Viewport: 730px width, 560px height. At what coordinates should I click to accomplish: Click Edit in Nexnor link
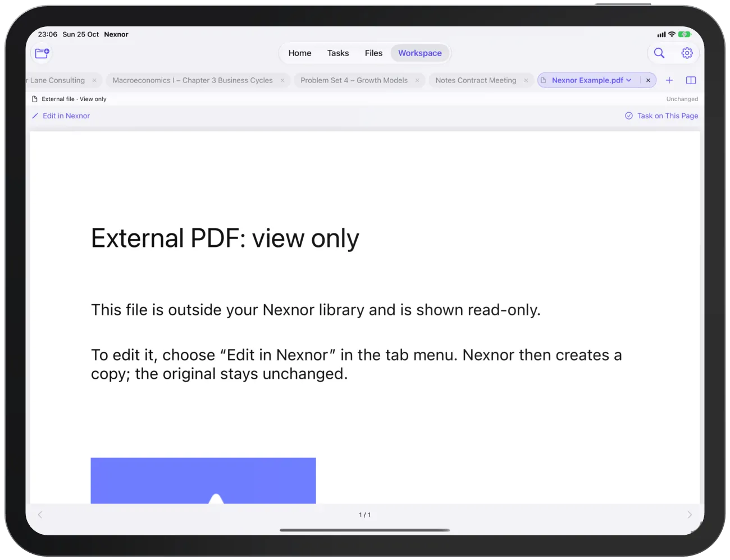pos(61,116)
